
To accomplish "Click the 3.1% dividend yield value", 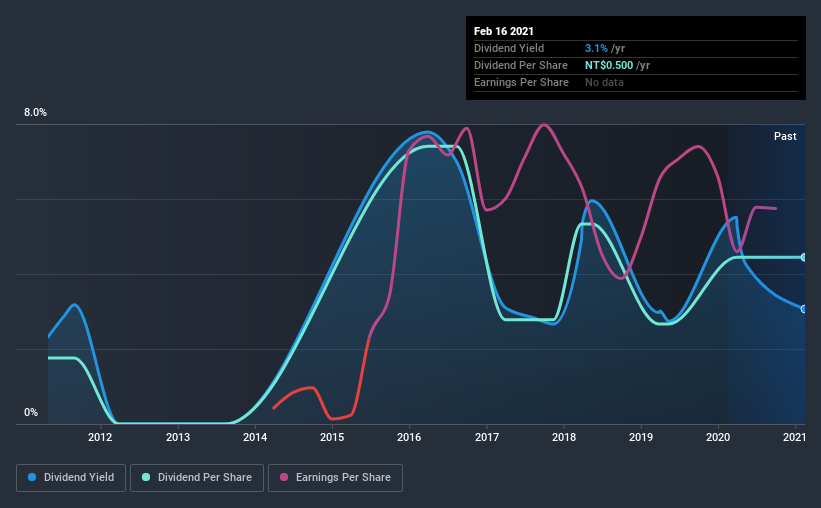I will [x=596, y=48].
